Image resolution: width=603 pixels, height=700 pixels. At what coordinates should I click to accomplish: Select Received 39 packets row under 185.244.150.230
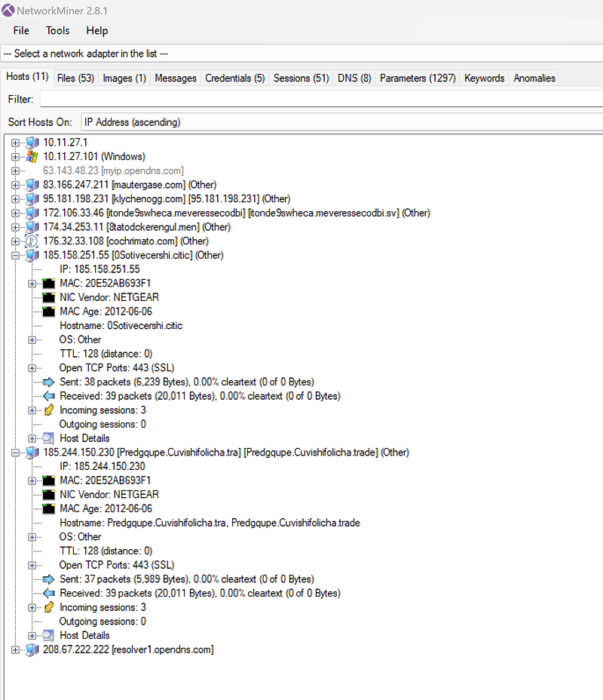click(x=200, y=594)
